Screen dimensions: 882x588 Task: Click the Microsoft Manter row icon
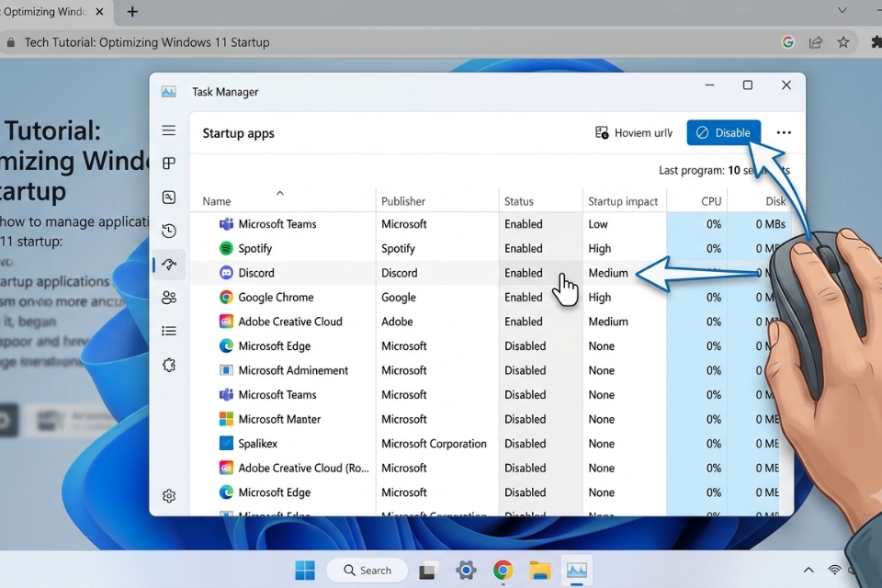click(x=226, y=419)
